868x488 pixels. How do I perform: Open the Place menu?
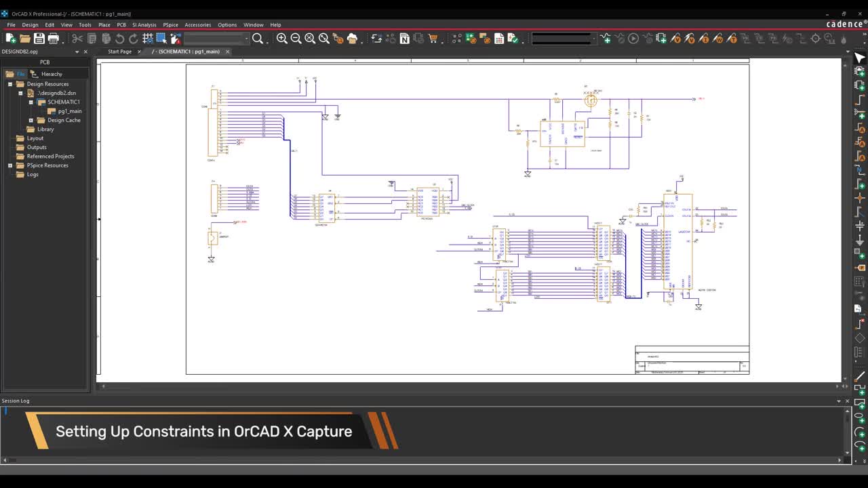pyautogui.click(x=104, y=24)
